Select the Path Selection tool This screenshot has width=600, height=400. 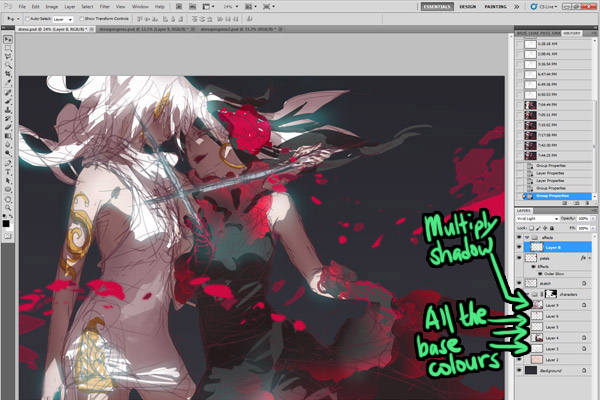click(x=8, y=181)
